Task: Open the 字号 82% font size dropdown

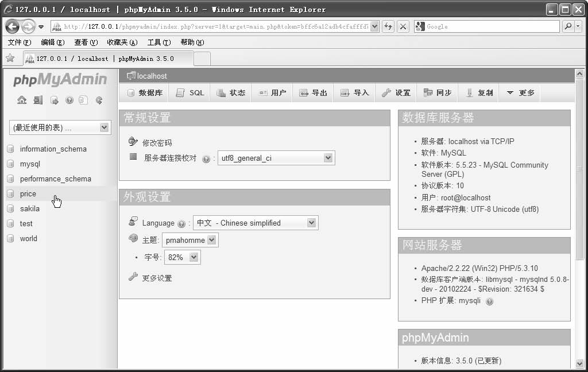Action: [x=182, y=257]
